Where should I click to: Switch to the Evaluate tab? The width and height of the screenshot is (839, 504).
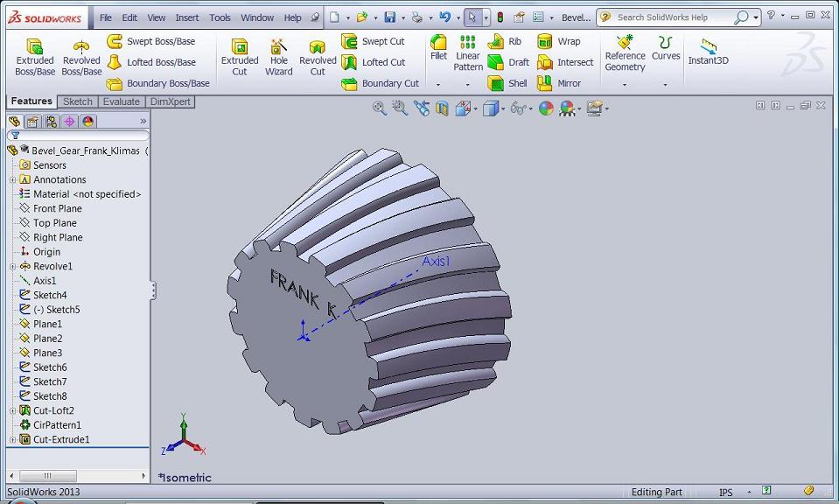(121, 101)
